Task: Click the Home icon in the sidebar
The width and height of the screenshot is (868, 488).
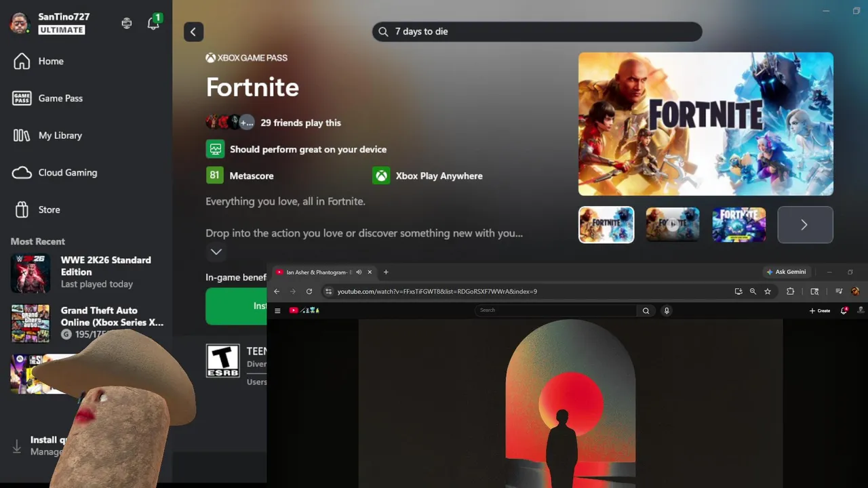Action: [22, 61]
